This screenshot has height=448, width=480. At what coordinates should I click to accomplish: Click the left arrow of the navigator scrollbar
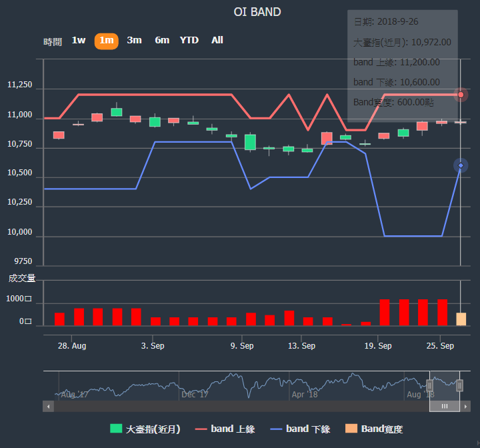click(x=48, y=406)
